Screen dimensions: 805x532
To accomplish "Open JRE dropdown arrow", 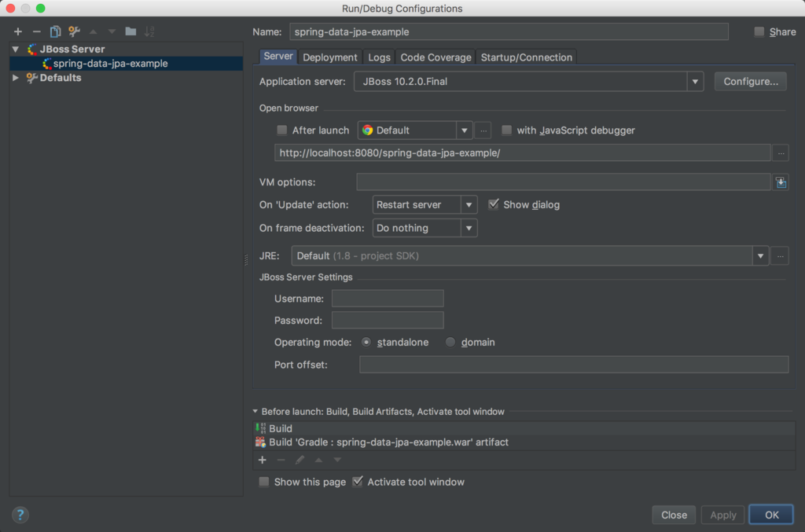I will [x=760, y=255].
